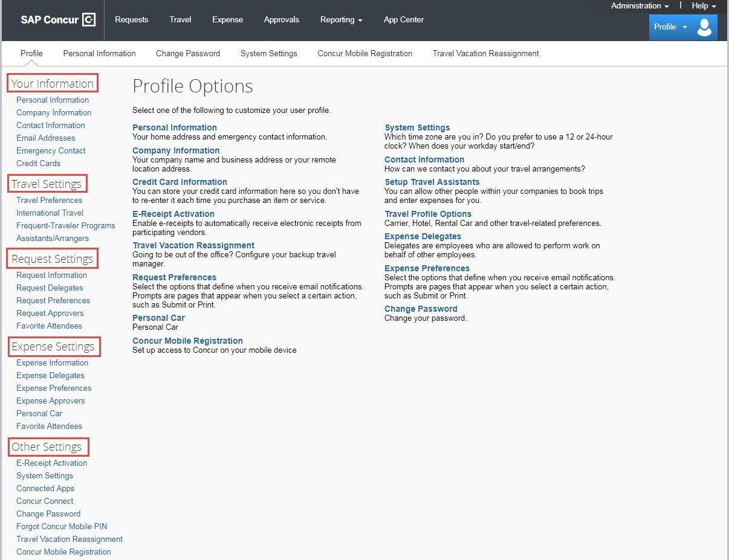Open Email Addresses sidebar link
729x560 pixels.
[x=46, y=138]
